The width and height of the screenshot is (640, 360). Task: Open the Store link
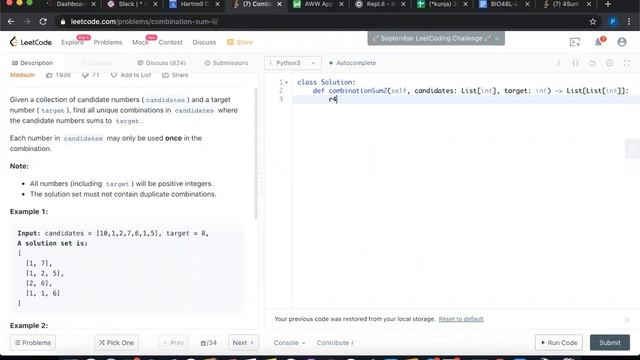click(240, 42)
